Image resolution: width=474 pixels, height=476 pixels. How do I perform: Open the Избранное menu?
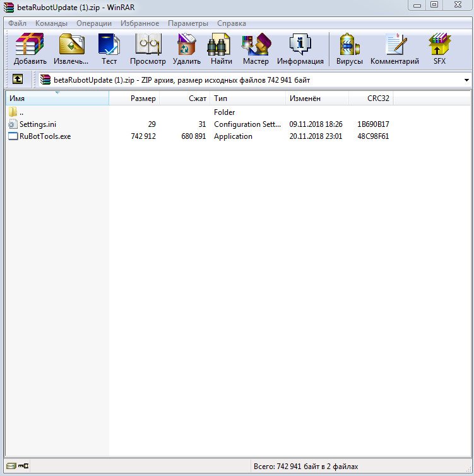coord(139,23)
